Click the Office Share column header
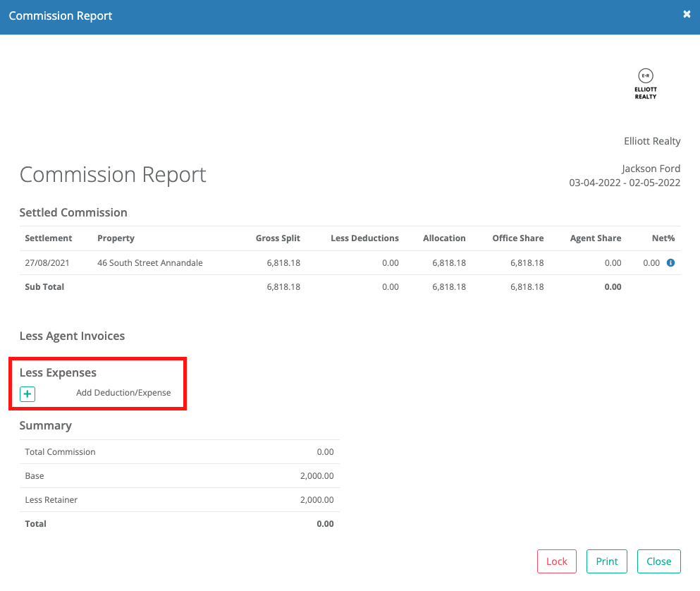Screen dimensions: 700x591 pyautogui.click(x=517, y=238)
